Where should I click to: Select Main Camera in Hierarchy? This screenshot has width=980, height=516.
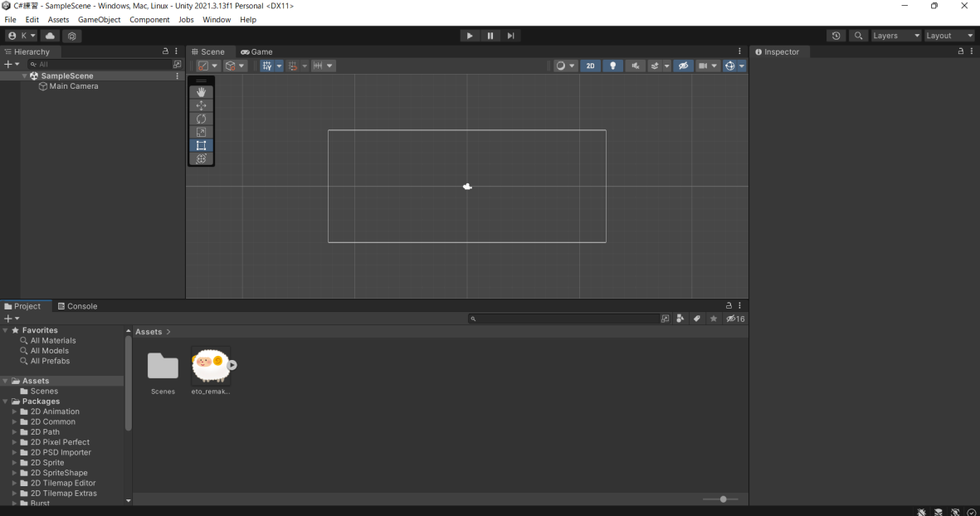coord(73,86)
